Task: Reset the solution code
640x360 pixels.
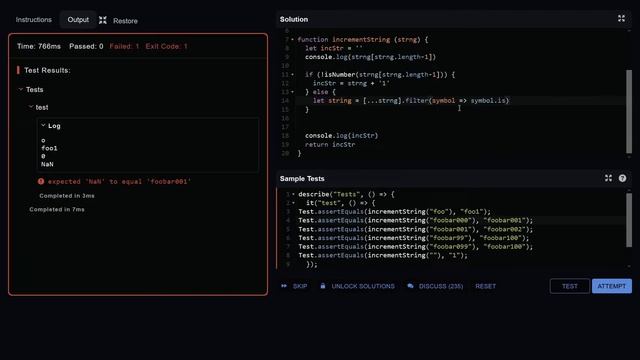Action: coord(485,286)
